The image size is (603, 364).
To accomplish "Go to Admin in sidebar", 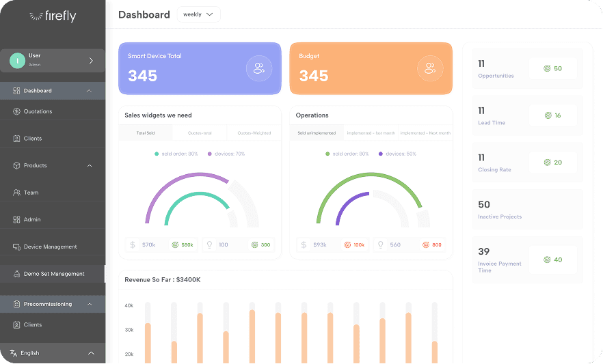I will coord(32,220).
